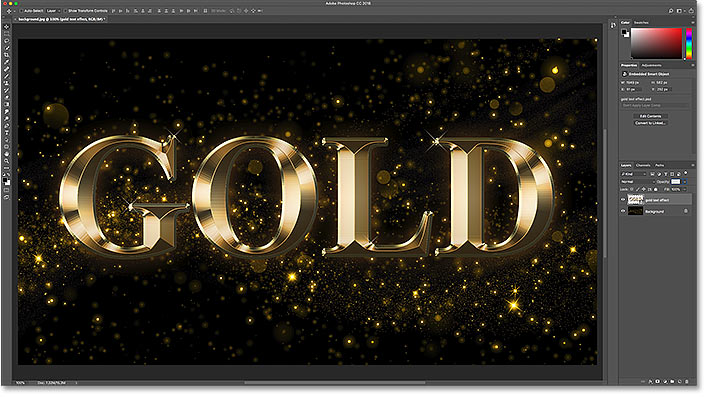
Task: Open the Properties panel menu
Action: [x=693, y=65]
